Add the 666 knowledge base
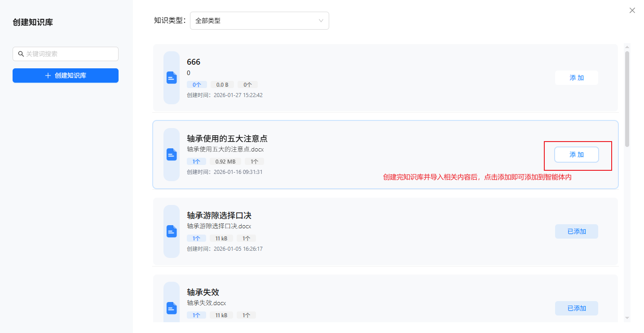 (x=576, y=78)
